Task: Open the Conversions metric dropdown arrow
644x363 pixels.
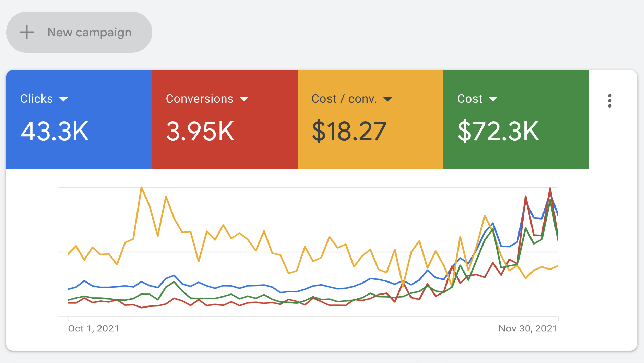Action: (244, 99)
